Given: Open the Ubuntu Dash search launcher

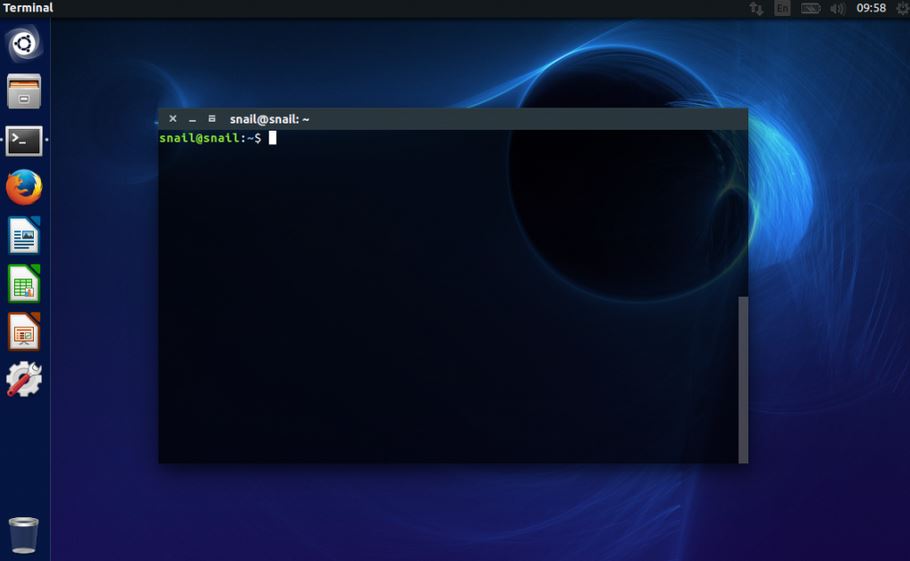Looking at the screenshot, I should tap(24, 44).
